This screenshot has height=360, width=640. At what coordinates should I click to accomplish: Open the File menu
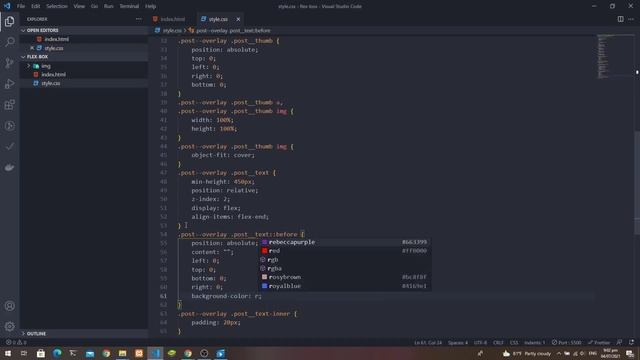pyautogui.click(x=21, y=6)
